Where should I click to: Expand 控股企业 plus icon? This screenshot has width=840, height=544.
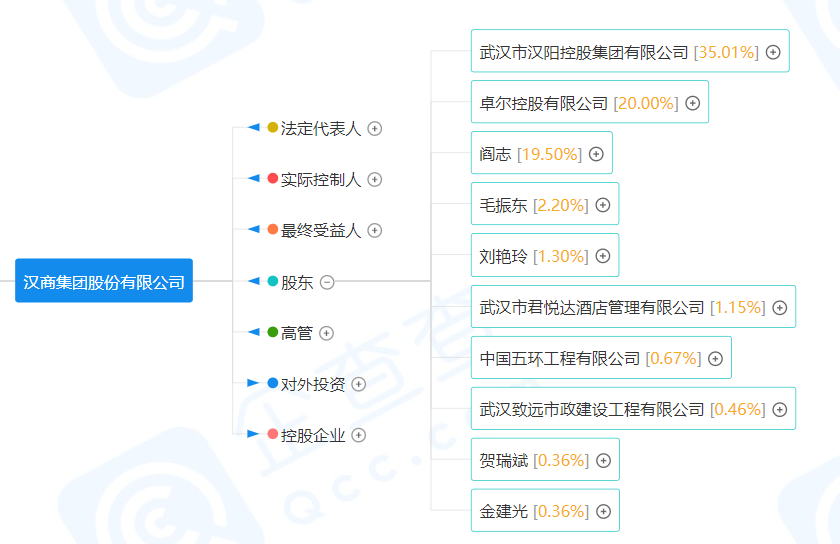coord(358,435)
